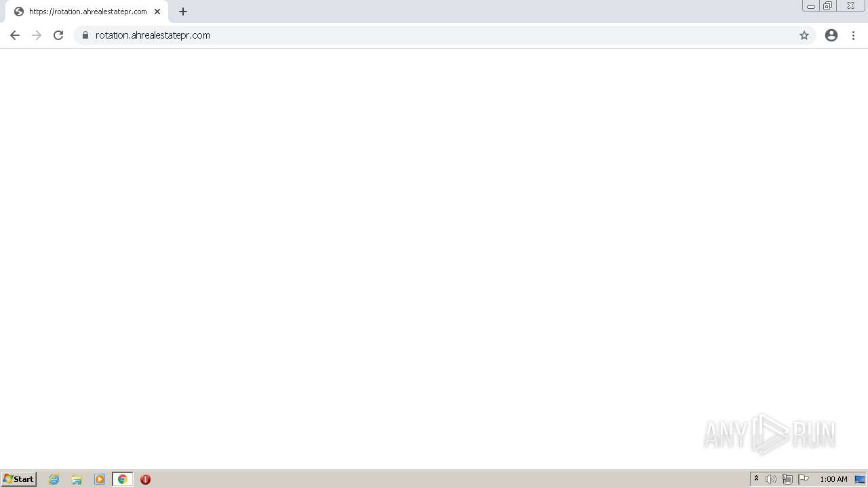View site security lock information

(85, 35)
